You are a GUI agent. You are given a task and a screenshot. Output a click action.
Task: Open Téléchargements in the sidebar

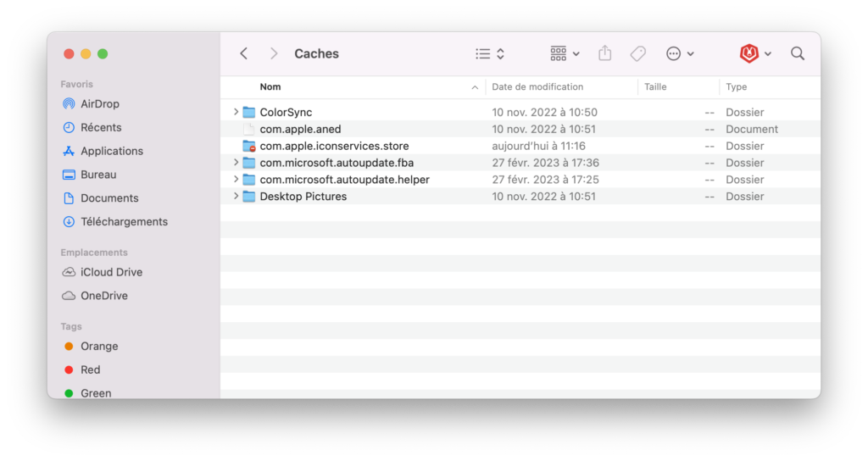pos(124,221)
